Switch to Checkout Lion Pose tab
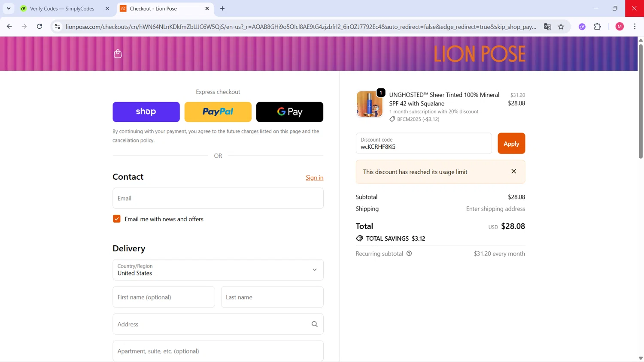The height and width of the screenshot is (362, 644). point(164,9)
